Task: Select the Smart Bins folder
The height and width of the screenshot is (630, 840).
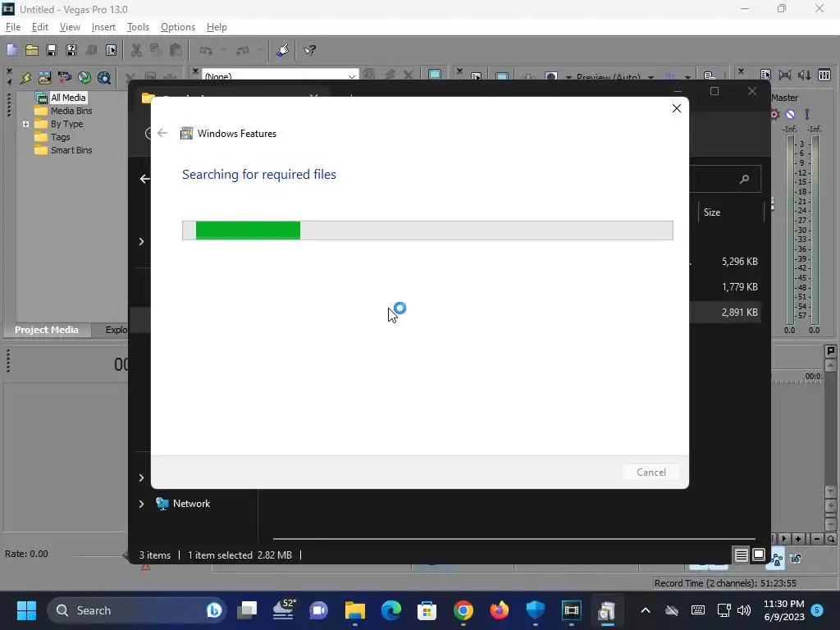Action: 71,151
